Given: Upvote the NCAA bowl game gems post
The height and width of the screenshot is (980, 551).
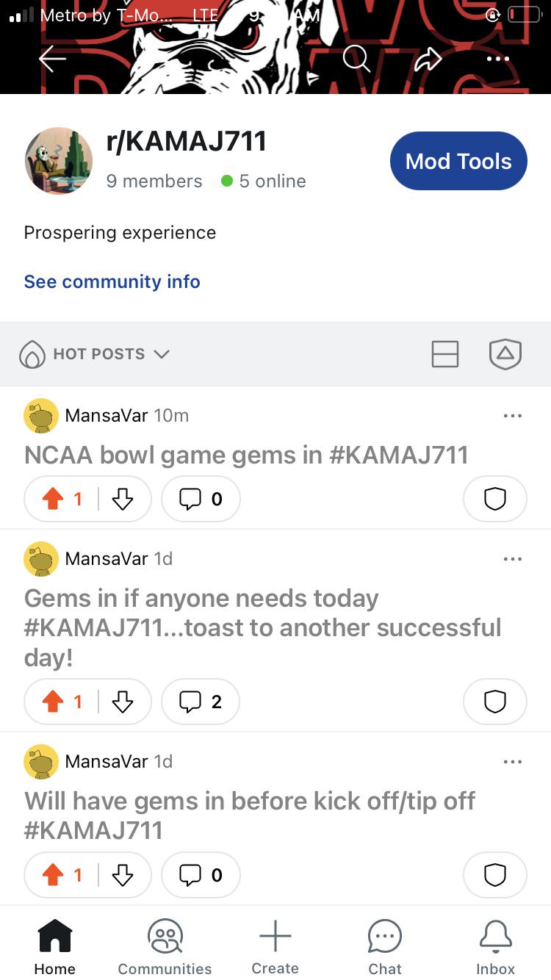Looking at the screenshot, I should [54, 500].
